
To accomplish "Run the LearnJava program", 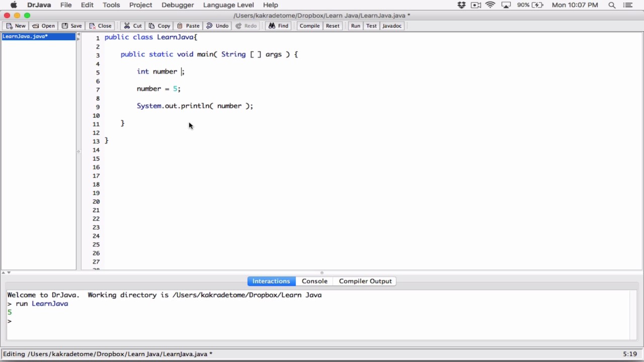I will (356, 26).
